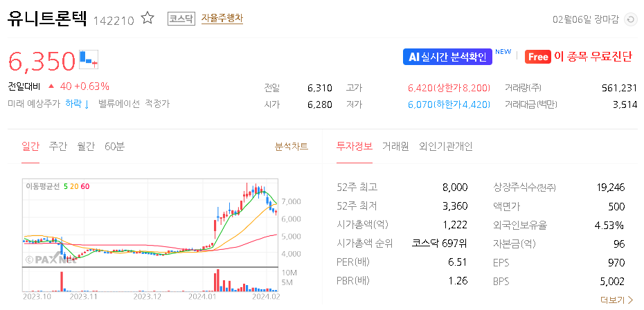This screenshot has width=644, height=310.
Task: Click the 거래대금 value 3,514
Action: click(625, 104)
